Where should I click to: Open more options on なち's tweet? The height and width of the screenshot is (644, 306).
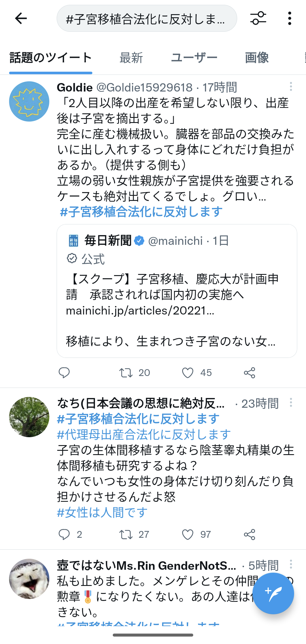291,403
